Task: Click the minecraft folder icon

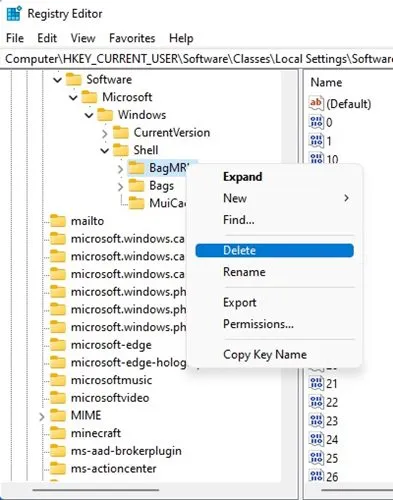Action: click(58, 433)
